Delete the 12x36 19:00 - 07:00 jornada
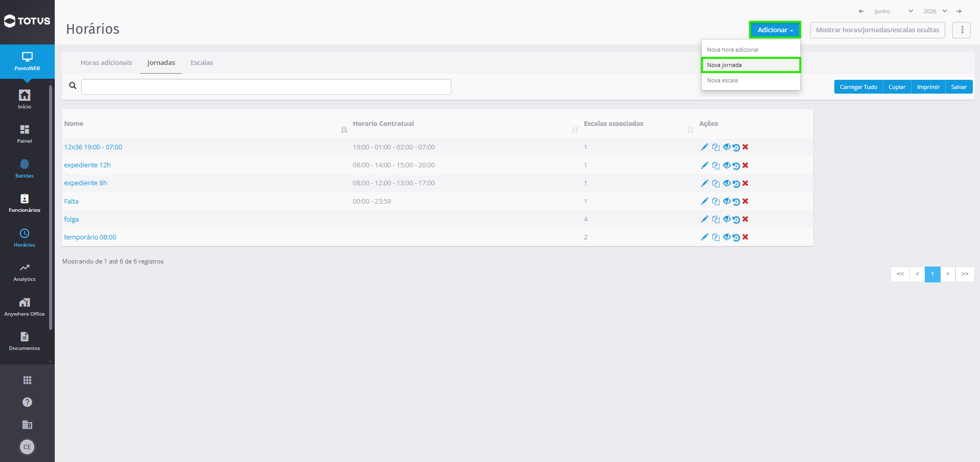 pyautogui.click(x=746, y=147)
